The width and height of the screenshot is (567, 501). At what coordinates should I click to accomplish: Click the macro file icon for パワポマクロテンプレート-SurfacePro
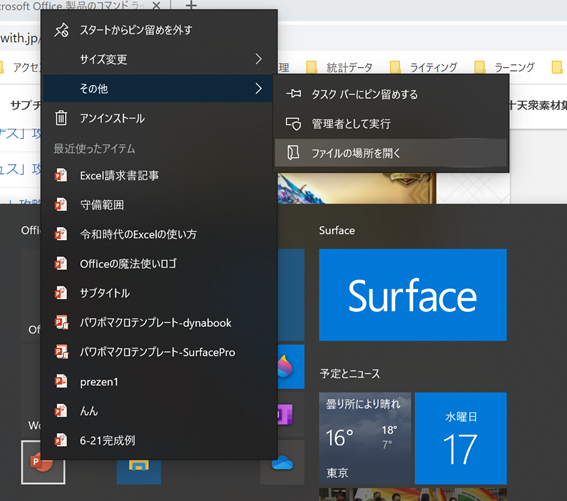click(61, 352)
